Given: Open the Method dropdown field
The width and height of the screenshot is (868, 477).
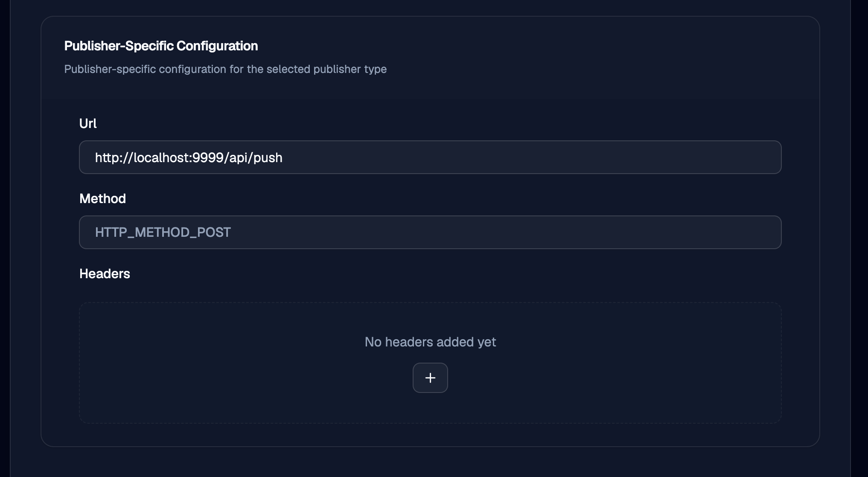Looking at the screenshot, I should 430,232.
